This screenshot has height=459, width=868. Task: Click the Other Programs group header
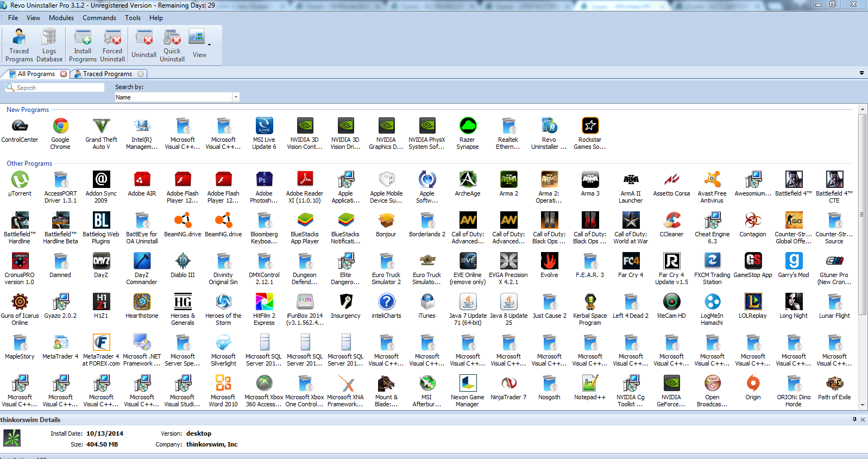pyautogui.click(x=29, y=164)
